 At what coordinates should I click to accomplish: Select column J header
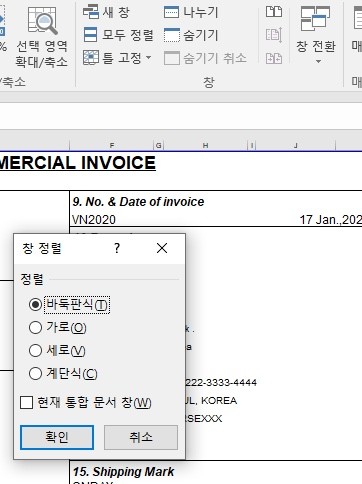tap(296, 145)
